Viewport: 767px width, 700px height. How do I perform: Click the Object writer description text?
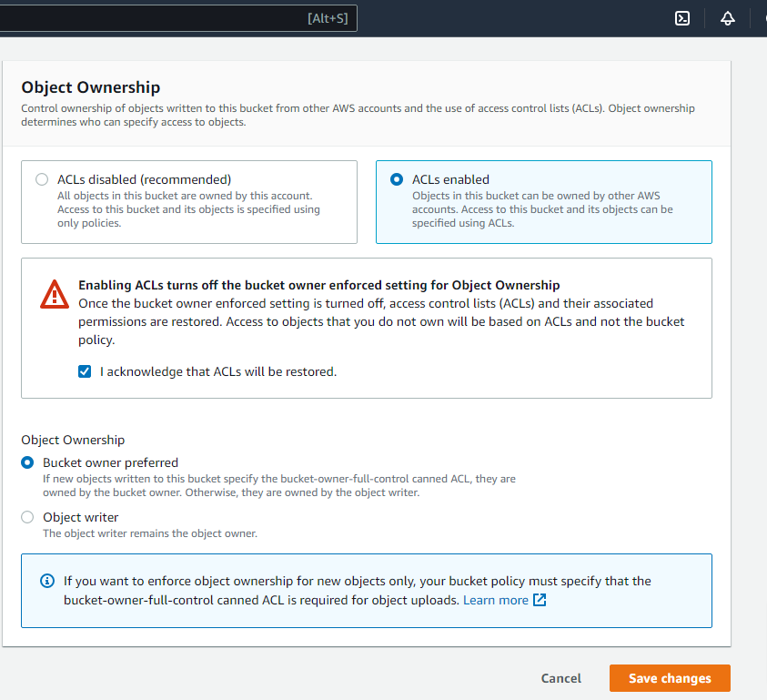(x=150, y=533)
